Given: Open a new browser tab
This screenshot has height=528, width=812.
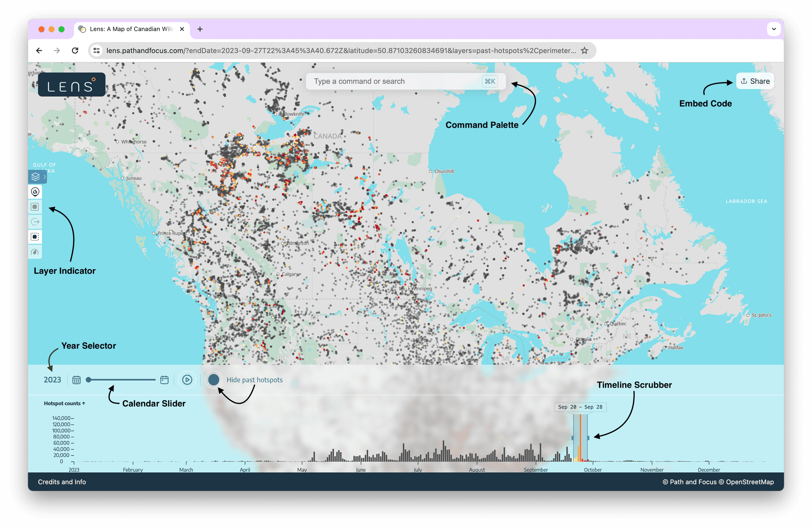Looking at the screenshot, I should [200, 29].
